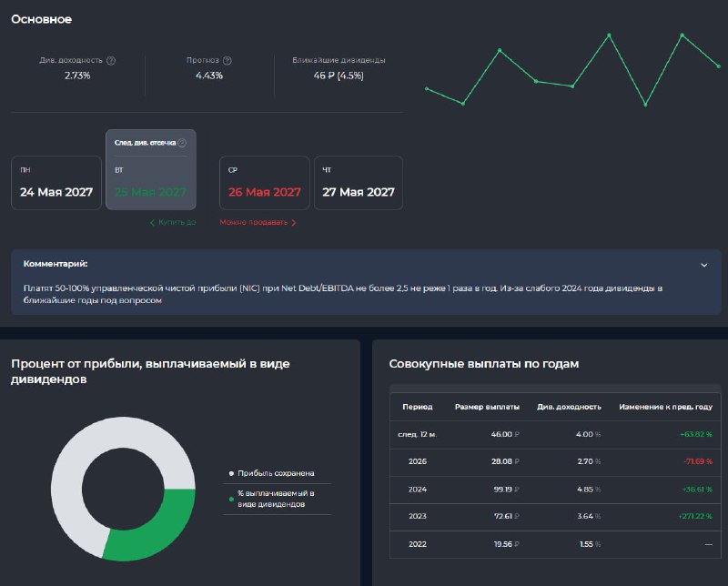Image resolution: width=728 pixels, height=586 pixels.
Task: Click help icon next to Див. доходность
Action: coord(111,60)
